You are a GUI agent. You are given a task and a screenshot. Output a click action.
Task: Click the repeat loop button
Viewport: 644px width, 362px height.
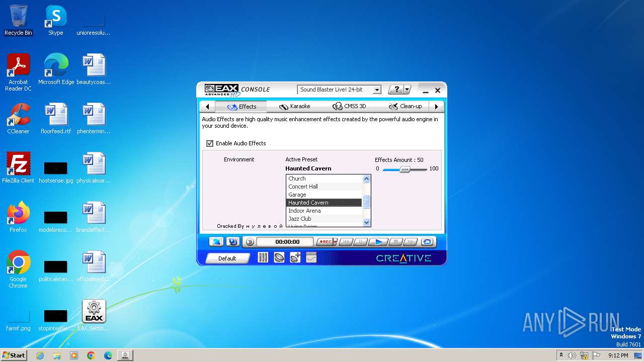(x=427, y=242)
